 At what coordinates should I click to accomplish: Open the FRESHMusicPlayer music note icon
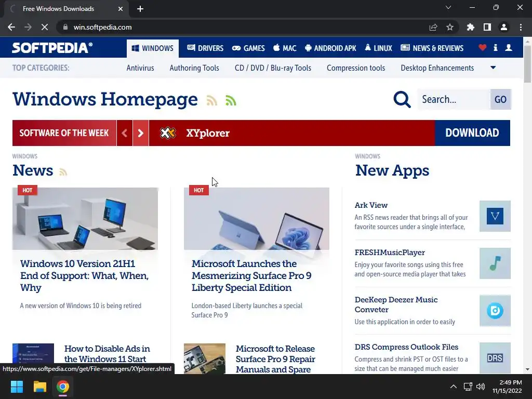coord(495,263)
